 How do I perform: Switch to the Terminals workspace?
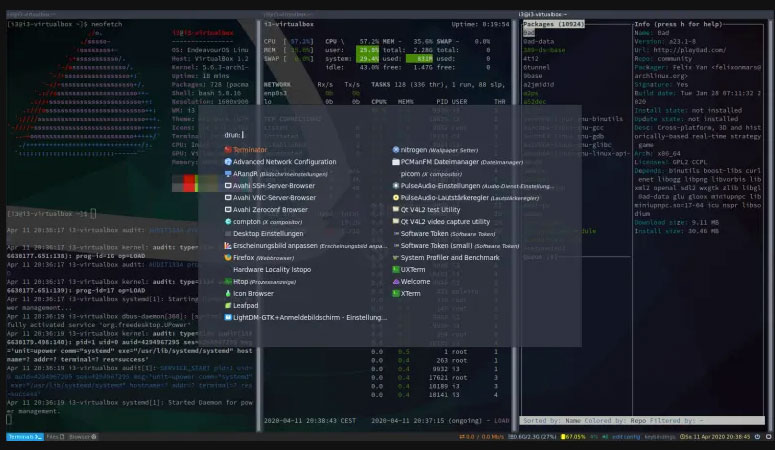click(x=24, y=437)
